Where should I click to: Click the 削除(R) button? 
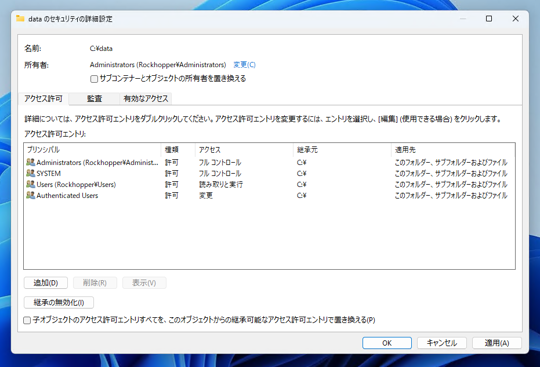tap(95, 283)
